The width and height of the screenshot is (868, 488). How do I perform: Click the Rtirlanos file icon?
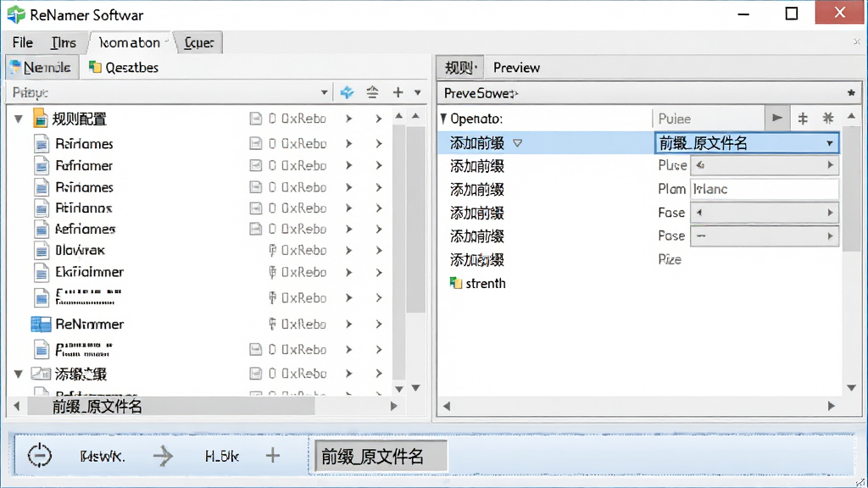point(41,208)
